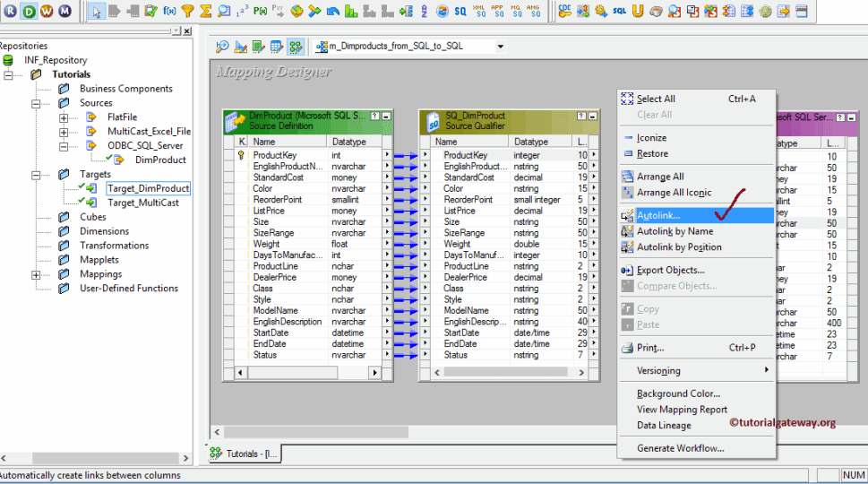Iconize the SQ_DimProduct Source Qualifier box
Viewport: 868px width, 484px height.
pyautogui.click(x=593, y=117)
